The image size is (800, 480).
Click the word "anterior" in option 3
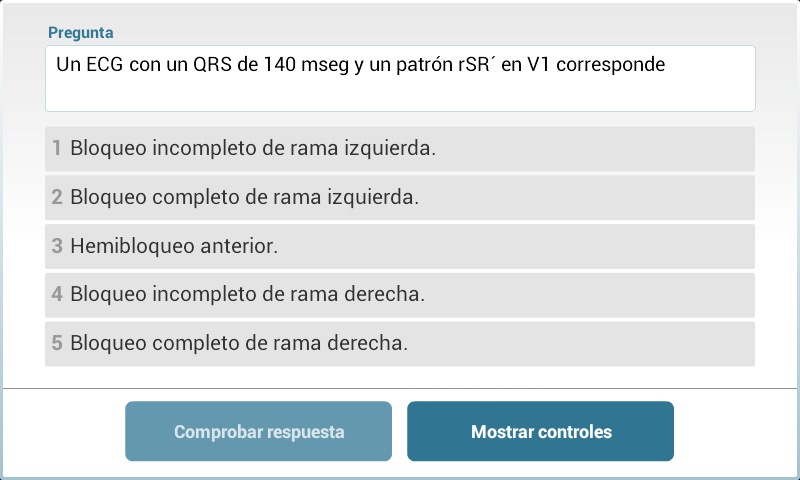click(239, 246)
